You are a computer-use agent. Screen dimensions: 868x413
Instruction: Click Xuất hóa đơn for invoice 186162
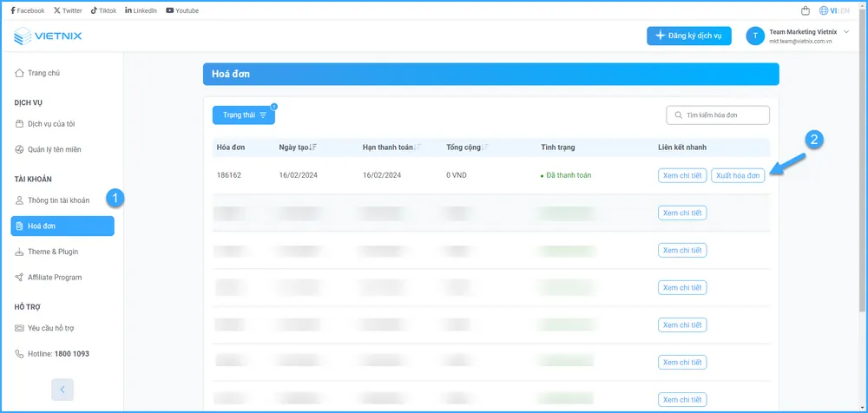click(x=738, y=175)
